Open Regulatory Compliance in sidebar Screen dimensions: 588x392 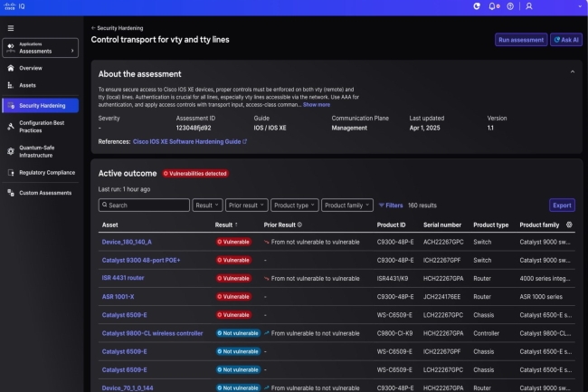(x=47, y=172)
